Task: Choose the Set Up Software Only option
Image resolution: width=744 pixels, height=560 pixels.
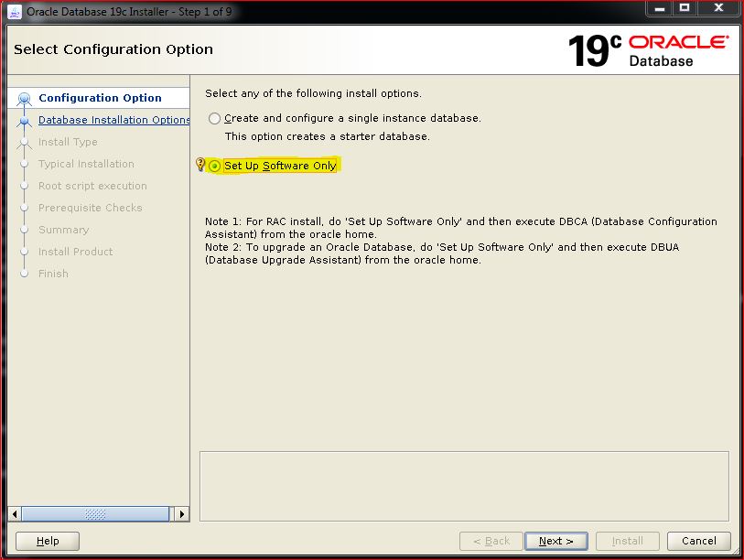Action: click(x=215, y=167)
